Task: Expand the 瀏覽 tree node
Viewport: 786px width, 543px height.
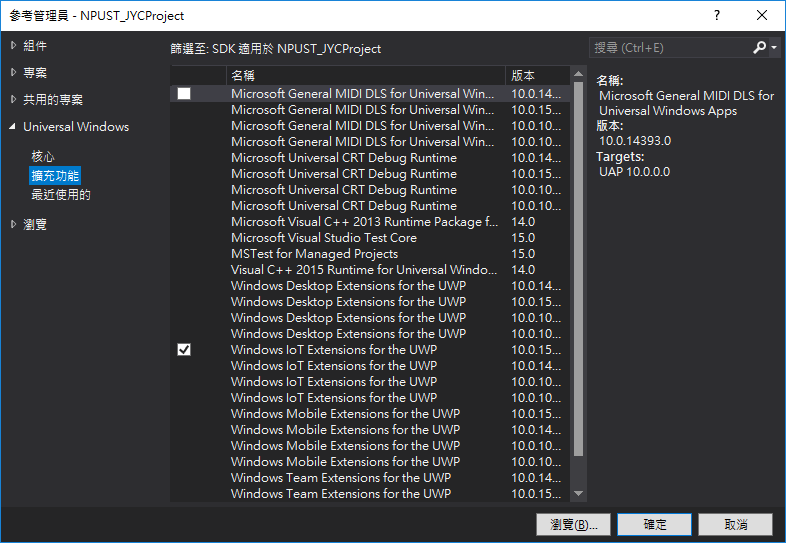Action: tap(13, 225)
